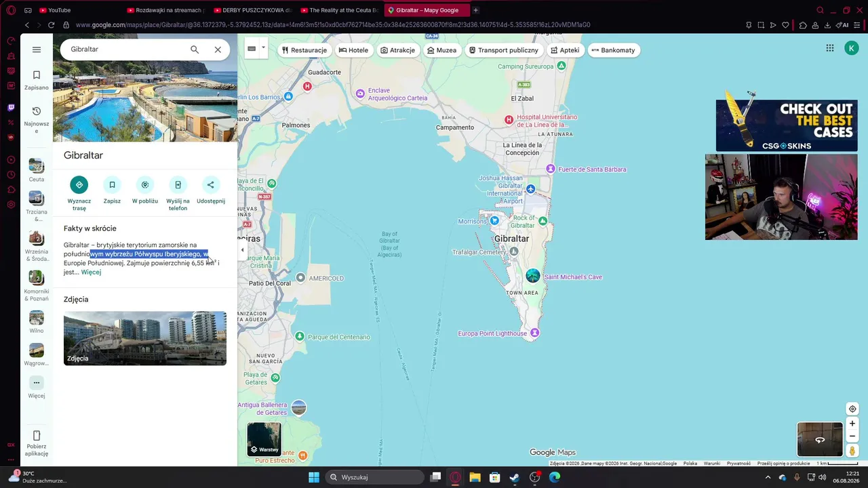Image resolution: width=868 pixels, height=488 pixels.
Task: Click the Wyszukaj taskbar search box
Action: [x=374, y=477]
